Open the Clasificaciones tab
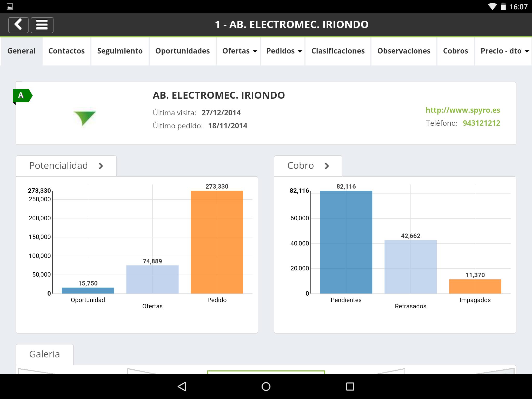 (338, 51)
